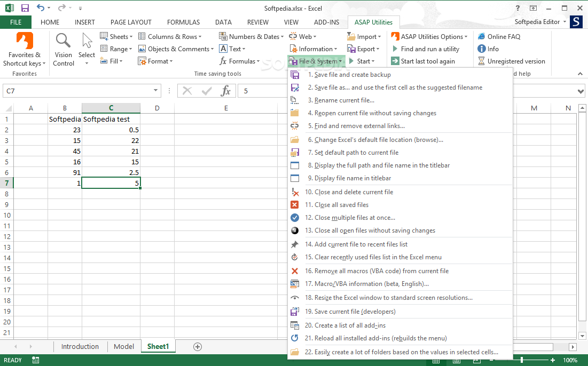Viewport: 588px width, 366px height.
Task: Open the Web dropdown
Action: (303, 36)
